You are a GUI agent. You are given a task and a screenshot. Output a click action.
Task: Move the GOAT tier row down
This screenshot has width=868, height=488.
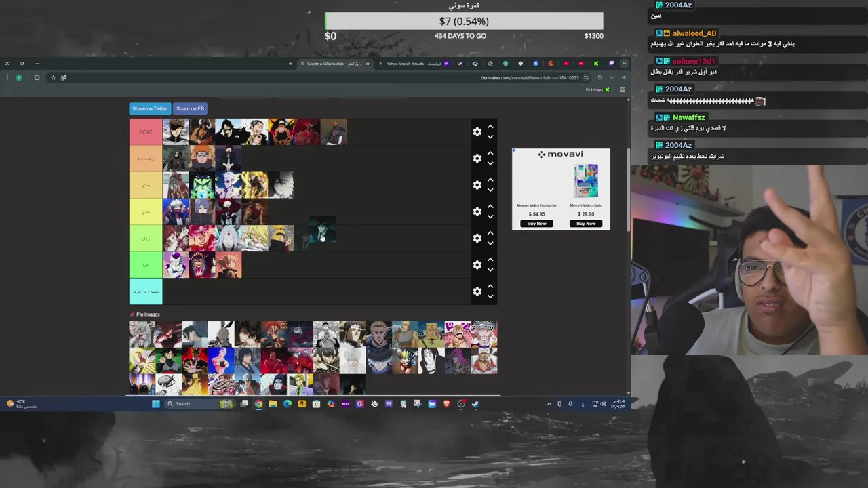490,137
